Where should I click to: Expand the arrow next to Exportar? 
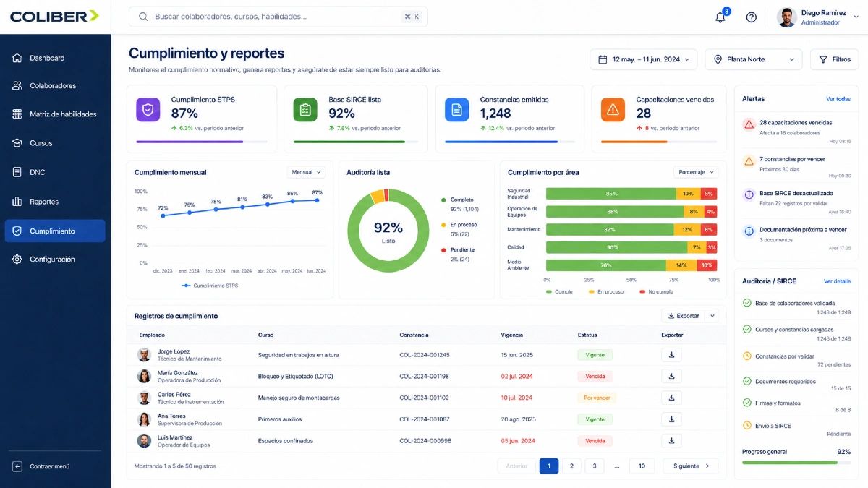click(x=712, y=316)
